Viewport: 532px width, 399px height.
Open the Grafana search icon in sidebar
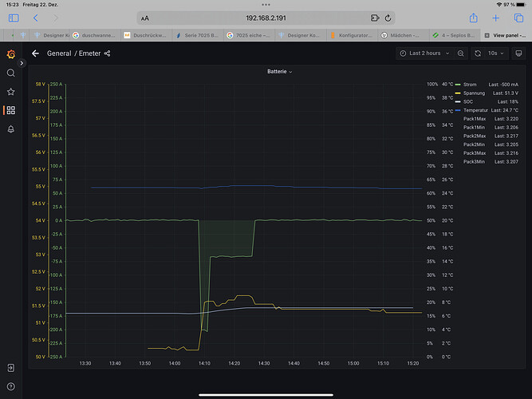10,73
